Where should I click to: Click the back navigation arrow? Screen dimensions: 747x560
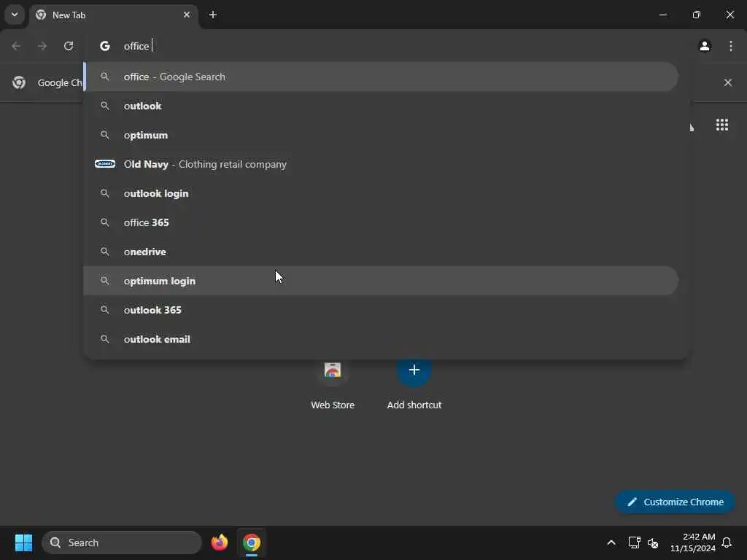point(16,46)
